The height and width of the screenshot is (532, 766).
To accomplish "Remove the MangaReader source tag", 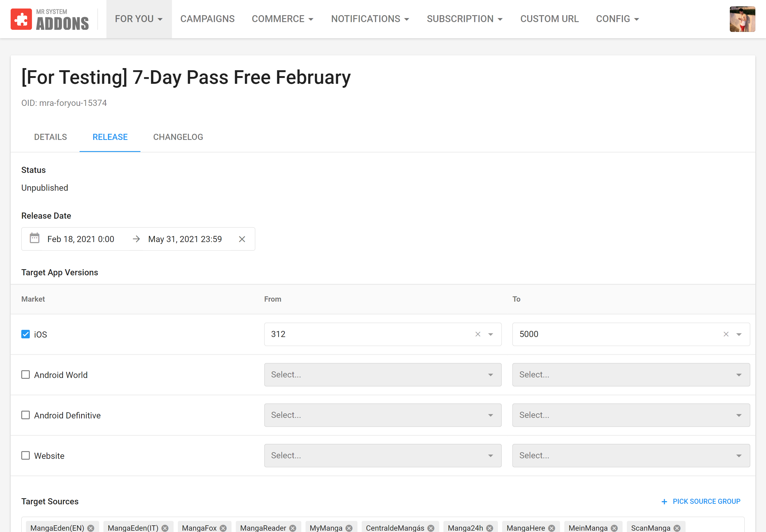I will (293, 528).
